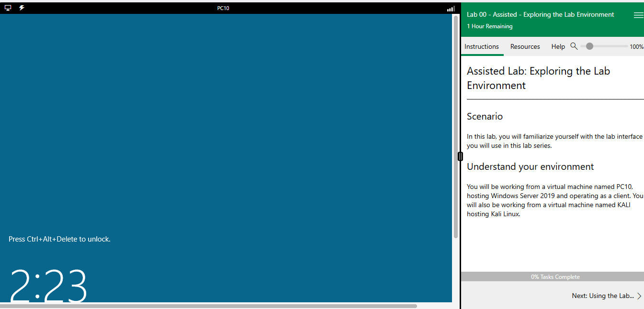Click "Press Ctrl+Alt+Delete to unlock" text
Image resolution: width=644 pixels, height=309 pixels.
coord(59,239)
